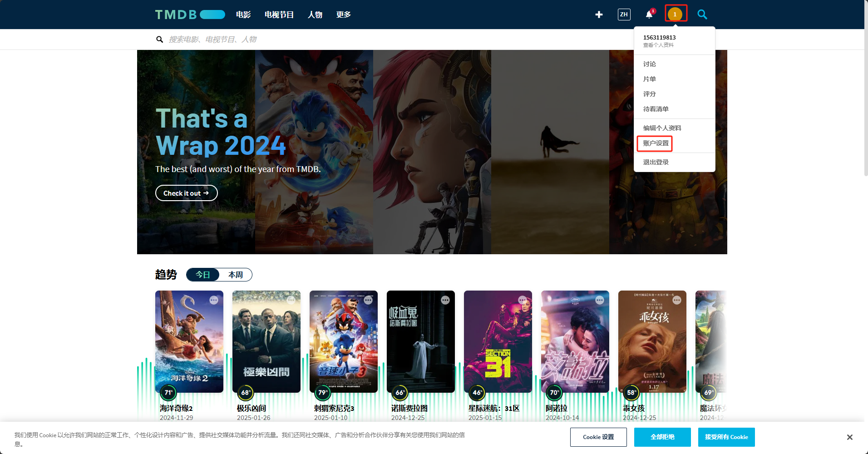This screenshot has height=454, width=868.
Task: Open 账户设置 in the user menu
Action: pos(656,143)
